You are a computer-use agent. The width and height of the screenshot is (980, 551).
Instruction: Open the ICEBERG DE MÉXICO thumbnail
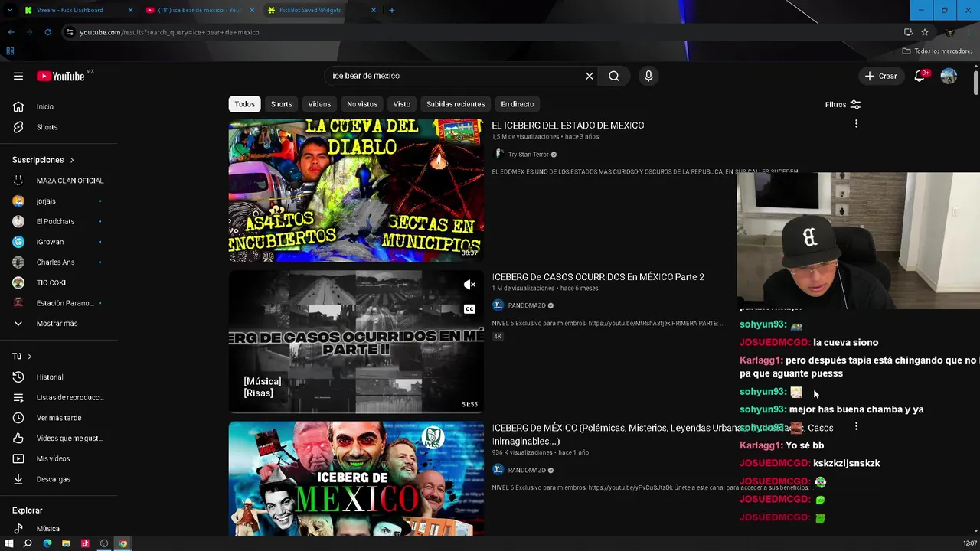pos(356,478)
